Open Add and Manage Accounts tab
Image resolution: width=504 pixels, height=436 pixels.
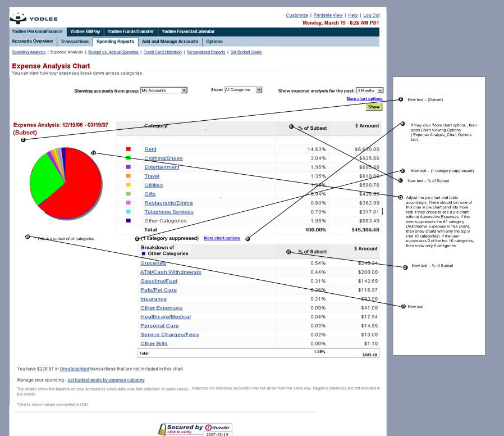170,42
